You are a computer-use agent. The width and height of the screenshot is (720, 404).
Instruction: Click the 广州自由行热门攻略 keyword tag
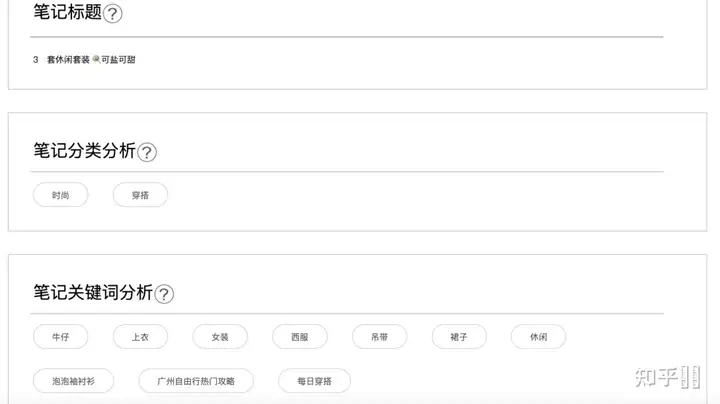196,381
